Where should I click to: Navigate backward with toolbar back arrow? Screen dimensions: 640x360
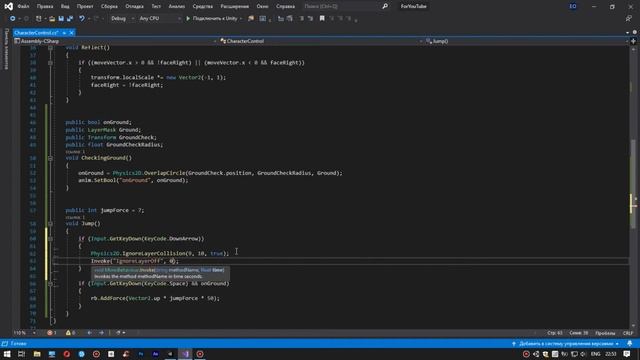13,18
